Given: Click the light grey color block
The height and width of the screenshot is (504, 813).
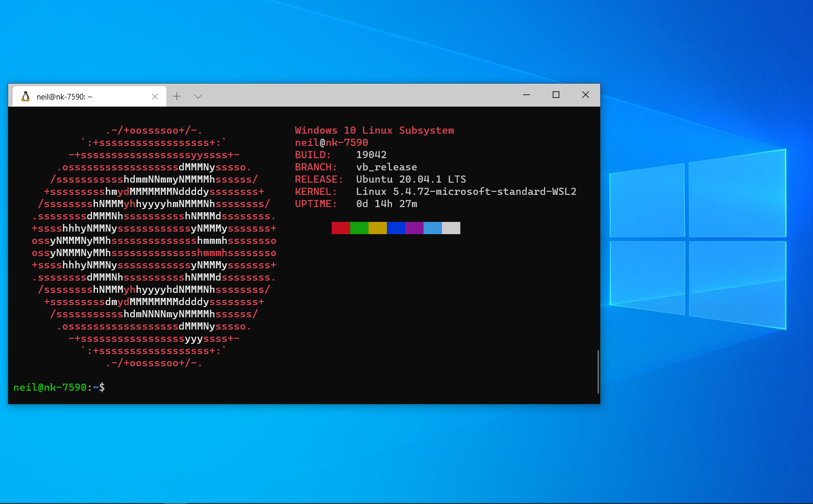Looking at the screenshot, I should point(451,228).
